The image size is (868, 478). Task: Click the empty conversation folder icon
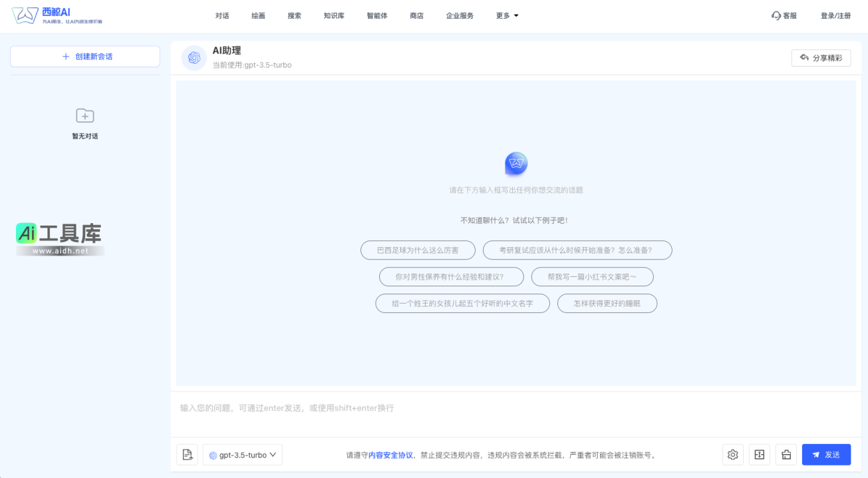pos(84,116)
